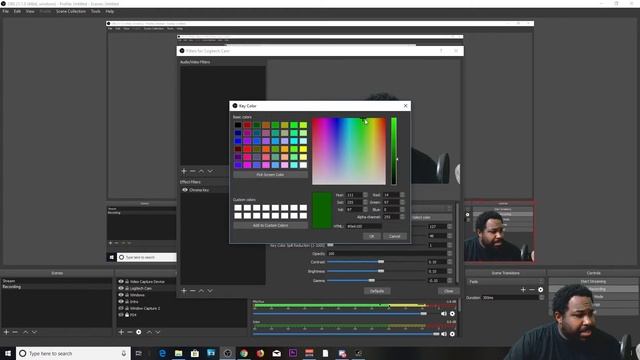Toggle Chroma Key filter visibility eye
This screenshot has height=360, width=640.
click(x=185, y=190)
